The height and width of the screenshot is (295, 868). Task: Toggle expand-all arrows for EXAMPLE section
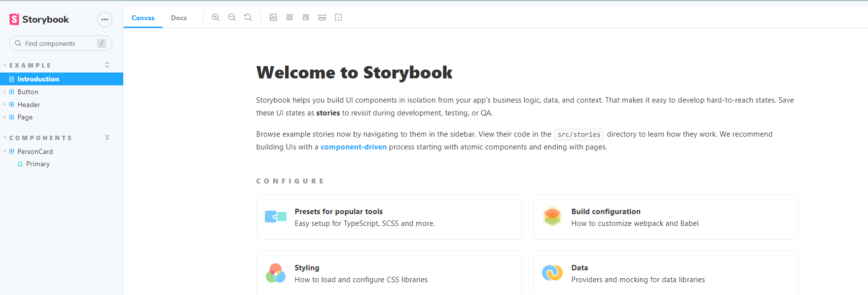pos(107,65)
